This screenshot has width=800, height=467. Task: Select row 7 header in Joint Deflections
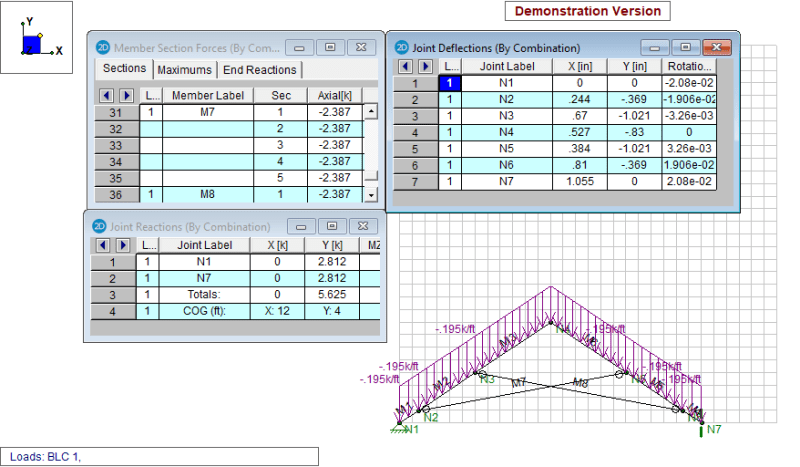pos(415,182)
